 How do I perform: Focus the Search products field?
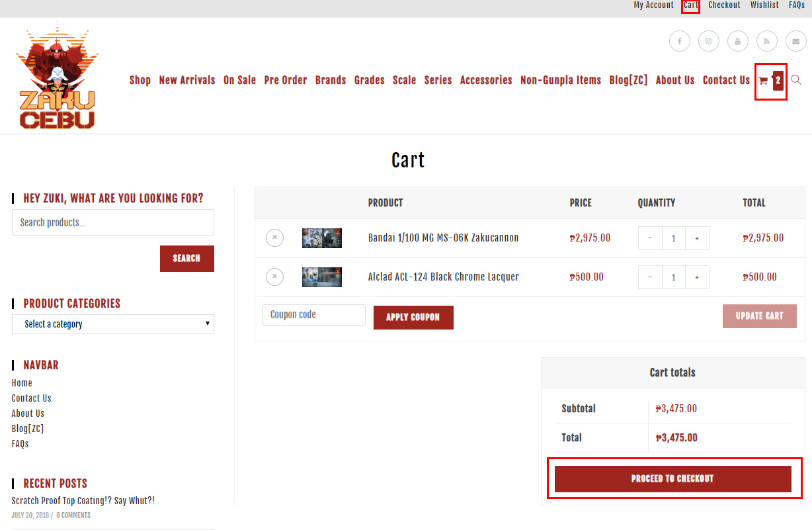(113, 222)
